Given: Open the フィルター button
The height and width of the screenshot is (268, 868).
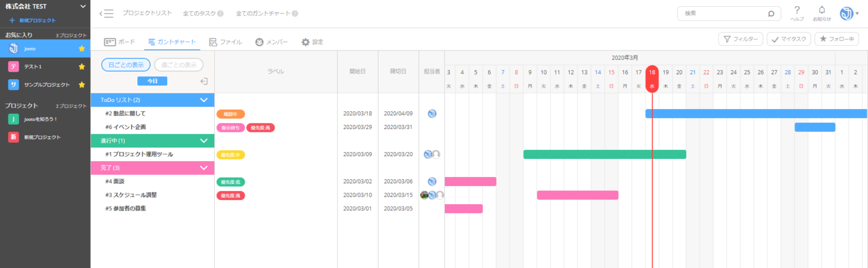Looking at the screenshot, I should (x=740, y=39).
